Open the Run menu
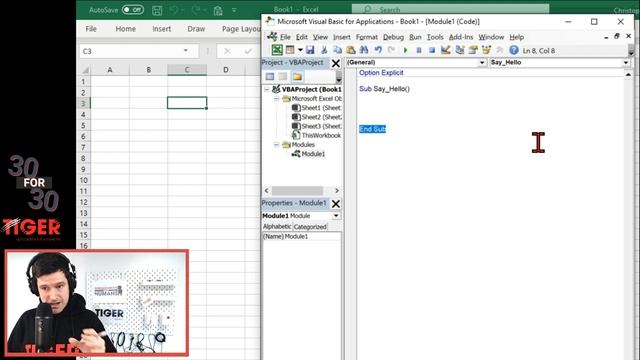The height and width of the screenshot is (360, 640). click(x=415, y=37)
